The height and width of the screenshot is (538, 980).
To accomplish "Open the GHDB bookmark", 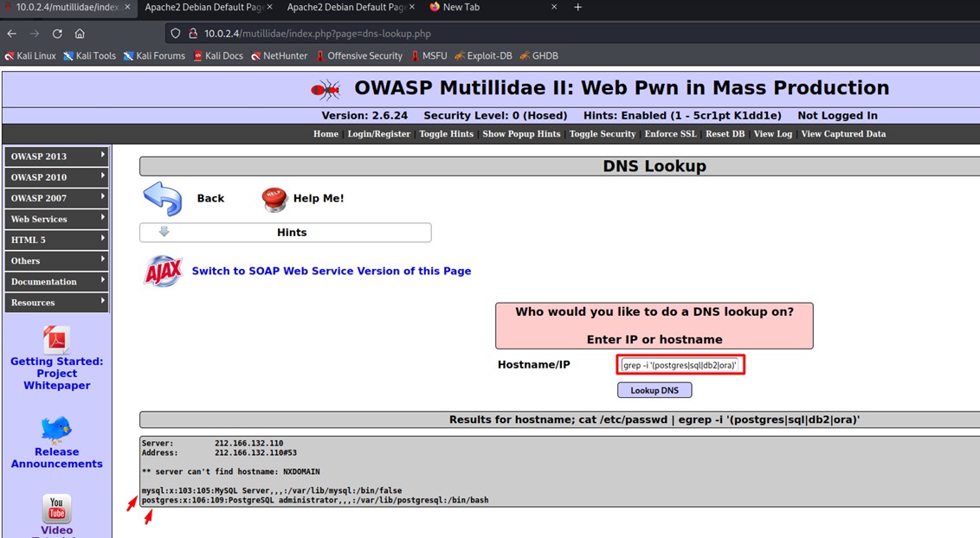I will pyautogui.click(x=538, y=56).
